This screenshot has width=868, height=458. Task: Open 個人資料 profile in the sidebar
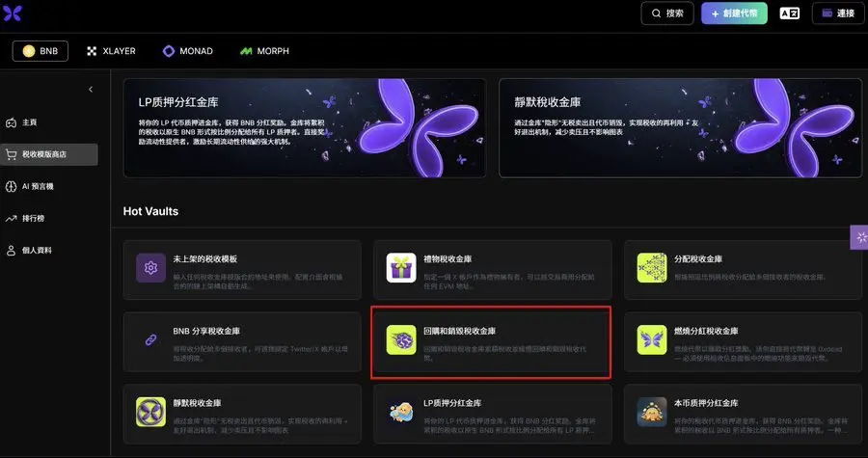click(49, 251)
